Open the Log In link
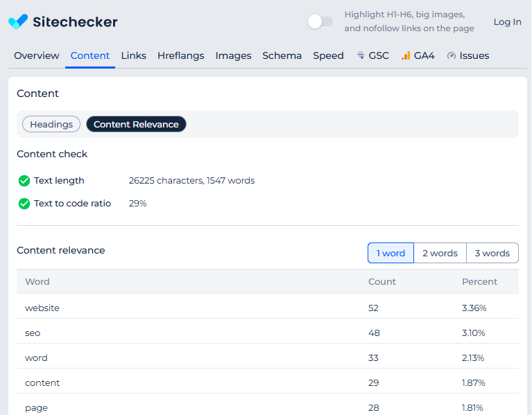The image size is (532, 415). [507, 22]
